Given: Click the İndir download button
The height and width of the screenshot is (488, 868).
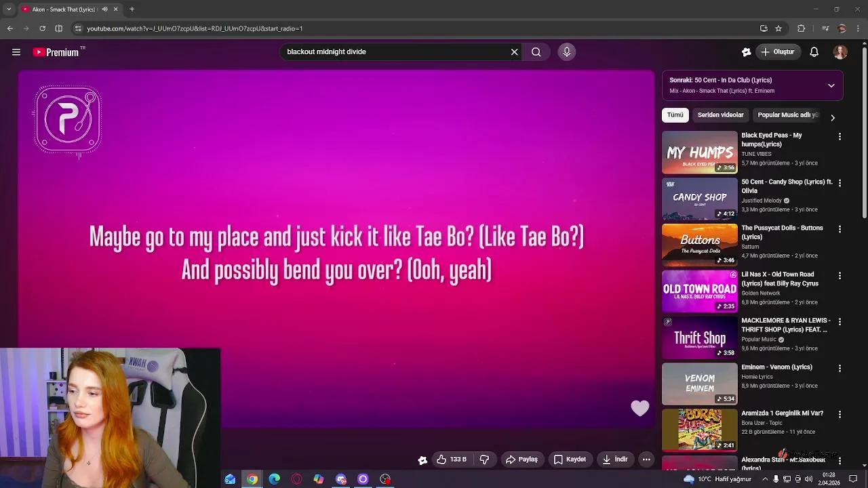Looking at the screenshot, I should (x=614, y=460).
